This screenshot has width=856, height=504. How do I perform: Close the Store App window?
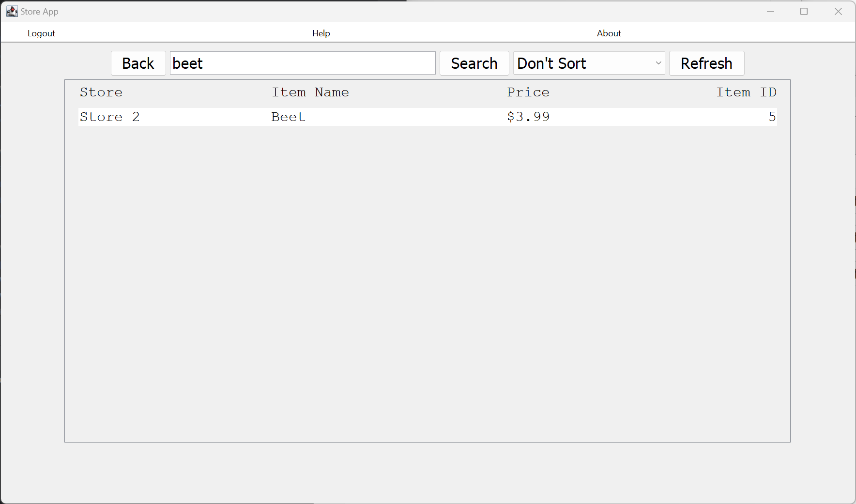pos(838,11)
